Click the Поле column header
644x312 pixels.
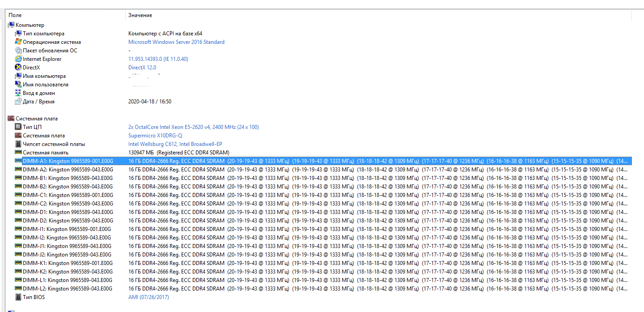pos(15,15)
